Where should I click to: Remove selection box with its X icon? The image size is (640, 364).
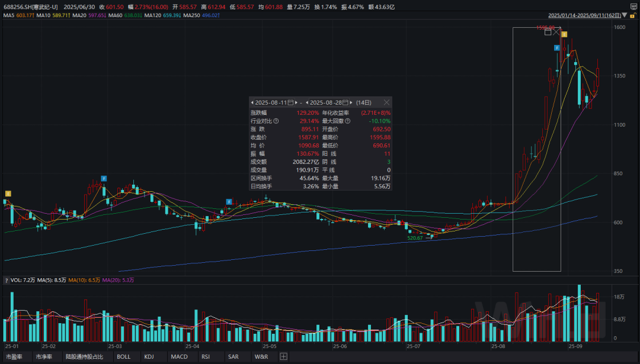point(556,32)
